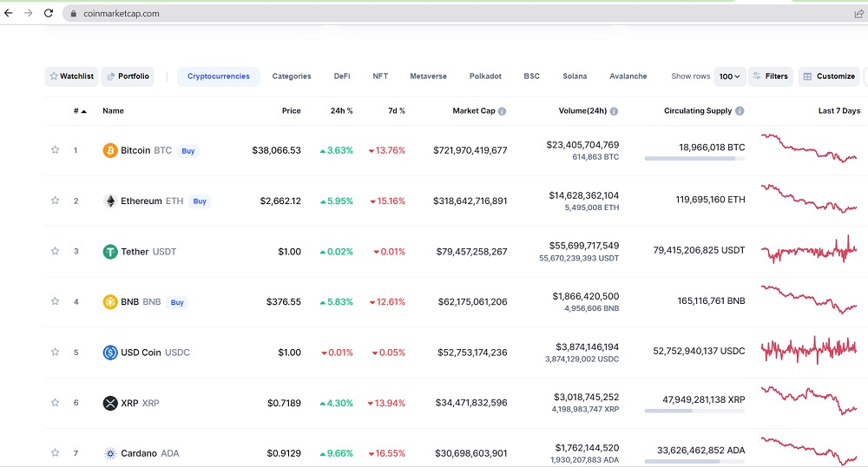Click the Ethereum logo icon

click(x=110, y=201)
